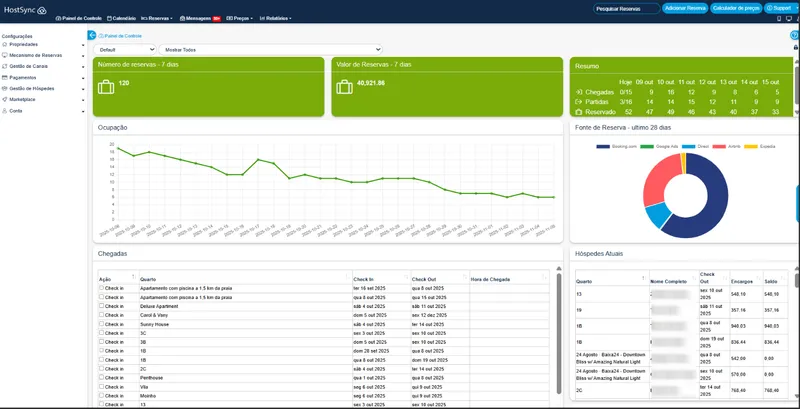Toggle Expedia legend swatch in chart
The height and width of the screenshot is (409, 800).
(751, 146)
